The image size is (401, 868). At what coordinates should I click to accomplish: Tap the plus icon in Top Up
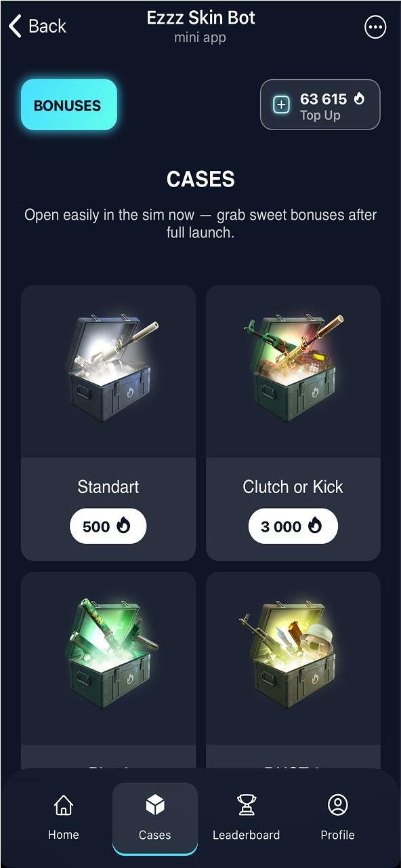pyautogui.click(x=282, y=105)
